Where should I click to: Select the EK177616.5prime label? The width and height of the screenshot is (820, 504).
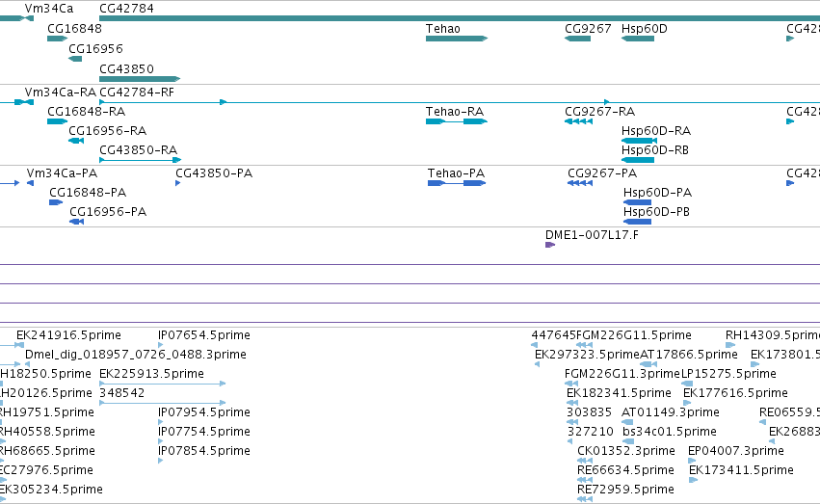pos(735,393)
